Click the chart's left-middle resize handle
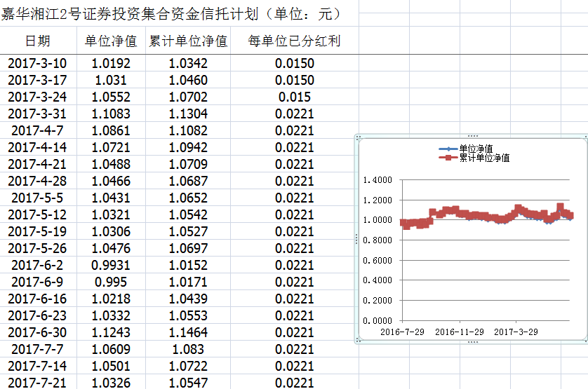 tap(356, 239)
